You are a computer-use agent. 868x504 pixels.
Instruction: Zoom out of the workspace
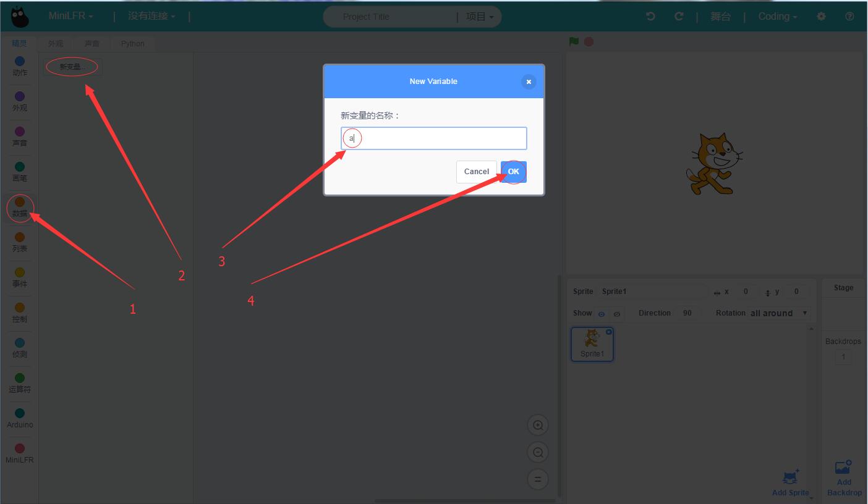click(538, 453)
